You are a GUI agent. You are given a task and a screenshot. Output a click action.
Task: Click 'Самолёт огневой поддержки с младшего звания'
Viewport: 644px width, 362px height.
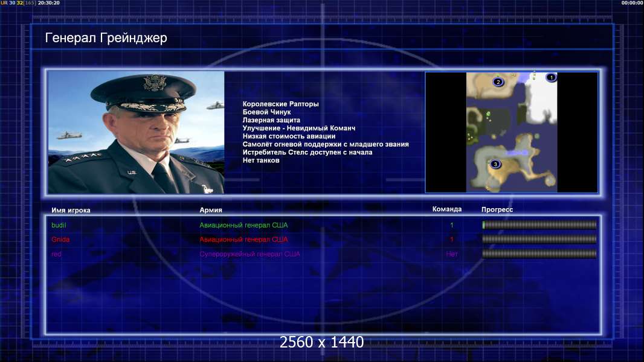326,144
